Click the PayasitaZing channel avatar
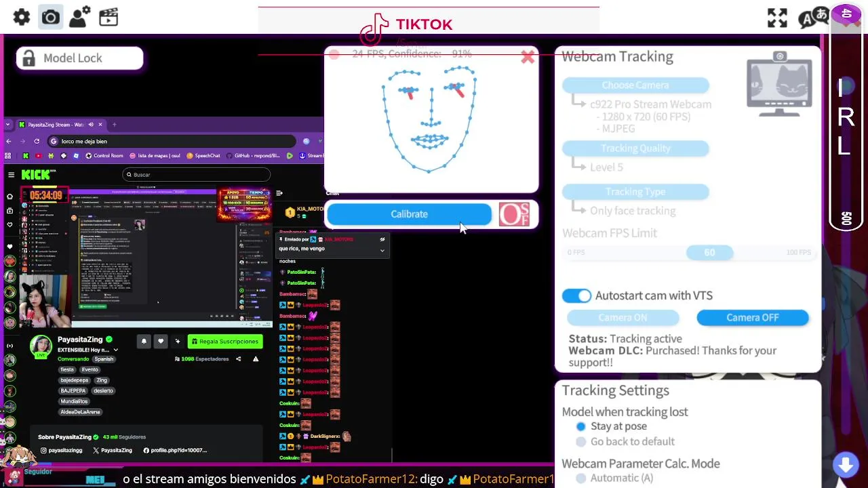The width and height of the screenshot is (868, 488). coord(41,346)
